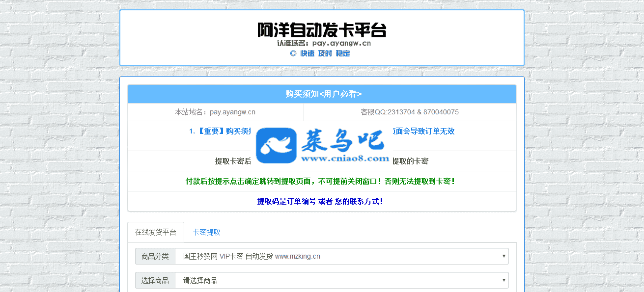Open the 请选择商品 product dropdown
This screenshot has height=292, width=644.
coord(341,281)
